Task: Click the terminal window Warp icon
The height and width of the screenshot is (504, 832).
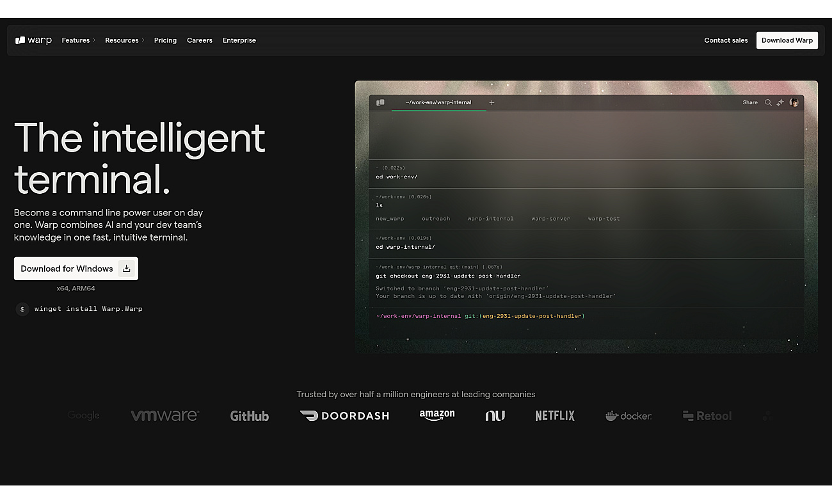Action: 380,102
